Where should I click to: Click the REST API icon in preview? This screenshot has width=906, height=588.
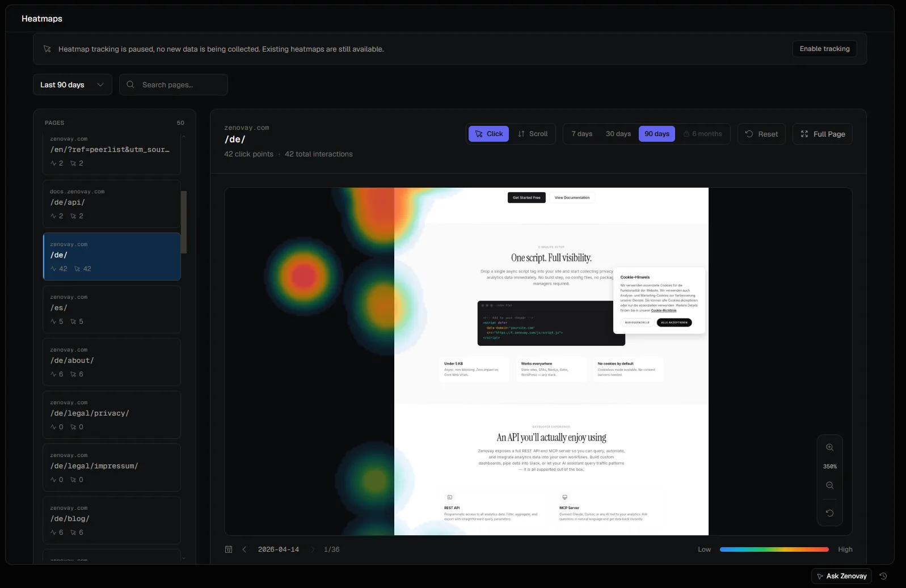pyautogui.click(x=449, y=497)
